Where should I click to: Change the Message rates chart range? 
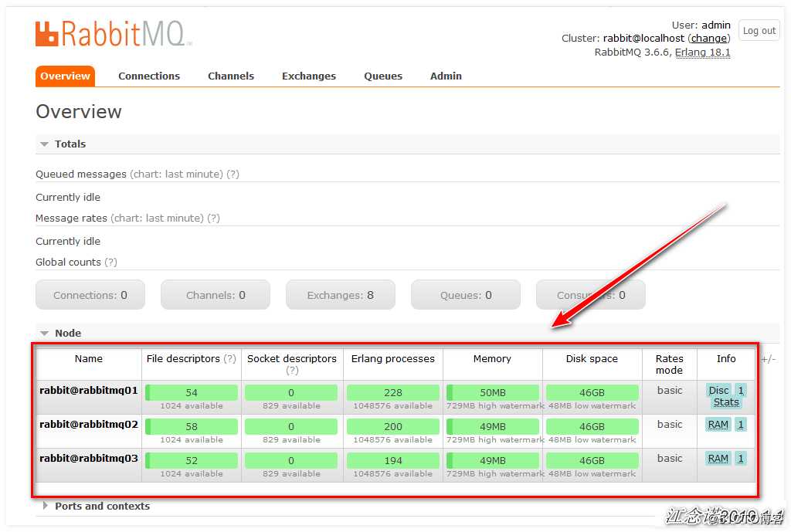tap(158, 219)
